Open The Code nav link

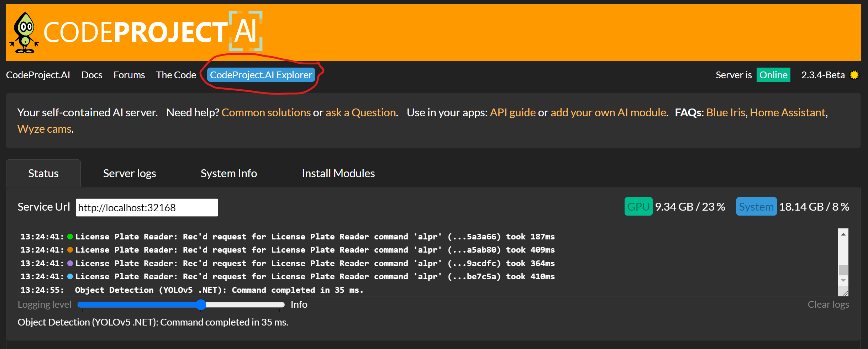coord(176,75)
